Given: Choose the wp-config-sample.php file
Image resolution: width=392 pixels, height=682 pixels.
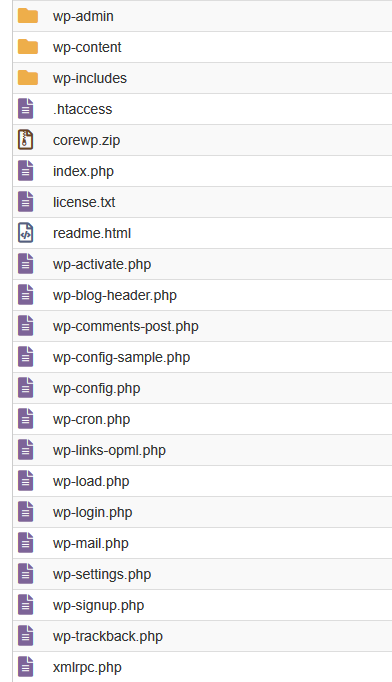Looking at the screenshot, I should click(121, 358).
